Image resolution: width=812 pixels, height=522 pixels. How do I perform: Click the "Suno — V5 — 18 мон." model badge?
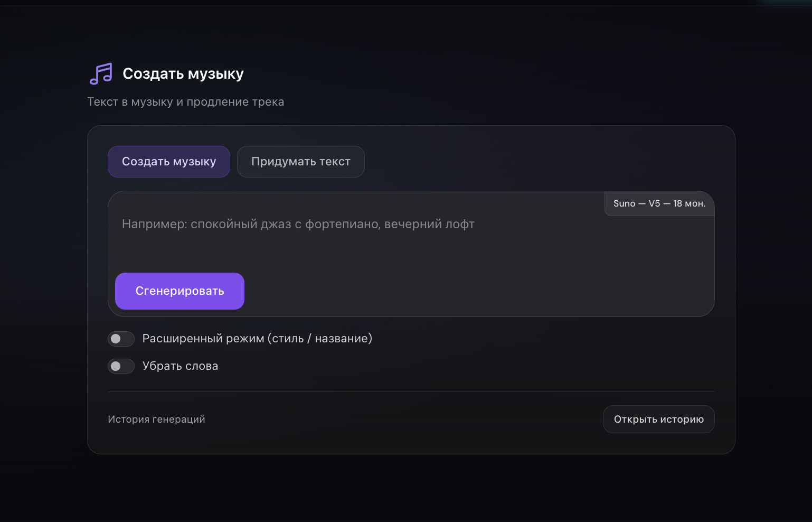(x=659, y=203)
